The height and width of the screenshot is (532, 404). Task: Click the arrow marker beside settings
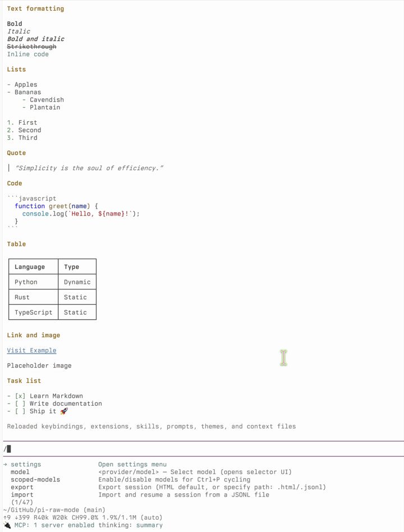pyautogui.click(x=6, y=464)
